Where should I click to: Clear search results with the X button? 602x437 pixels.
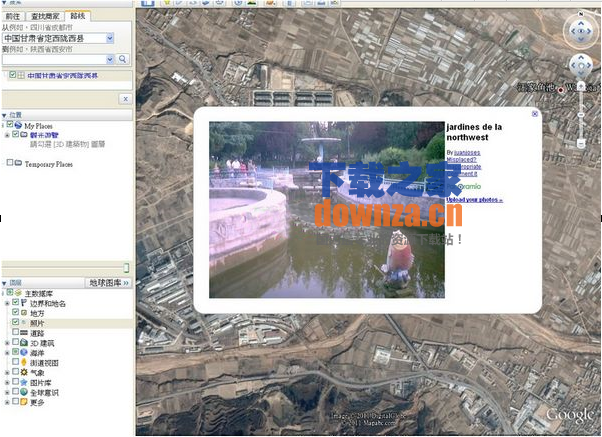[x=126, y=99]
